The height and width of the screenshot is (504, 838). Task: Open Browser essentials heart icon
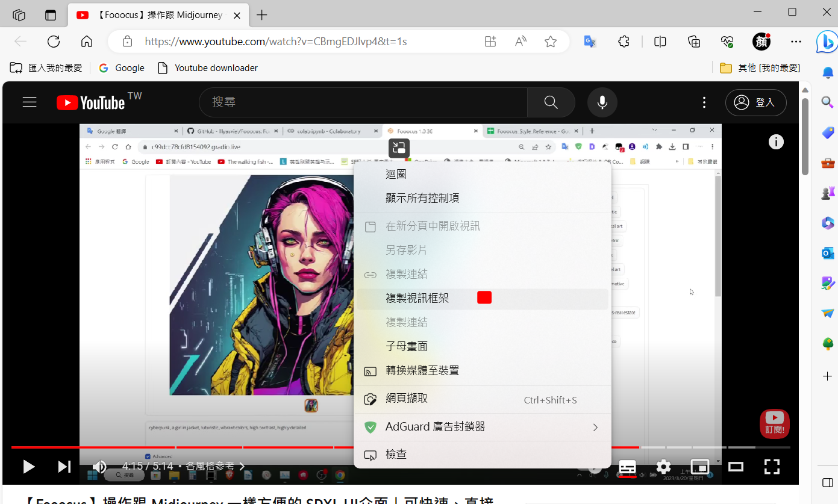coord(727,42)
